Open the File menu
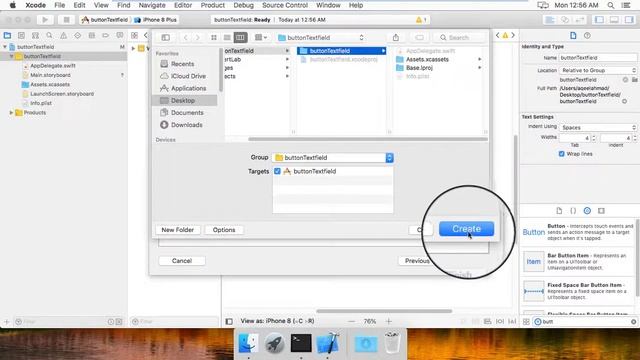640x360 pixels. point(60,5)
